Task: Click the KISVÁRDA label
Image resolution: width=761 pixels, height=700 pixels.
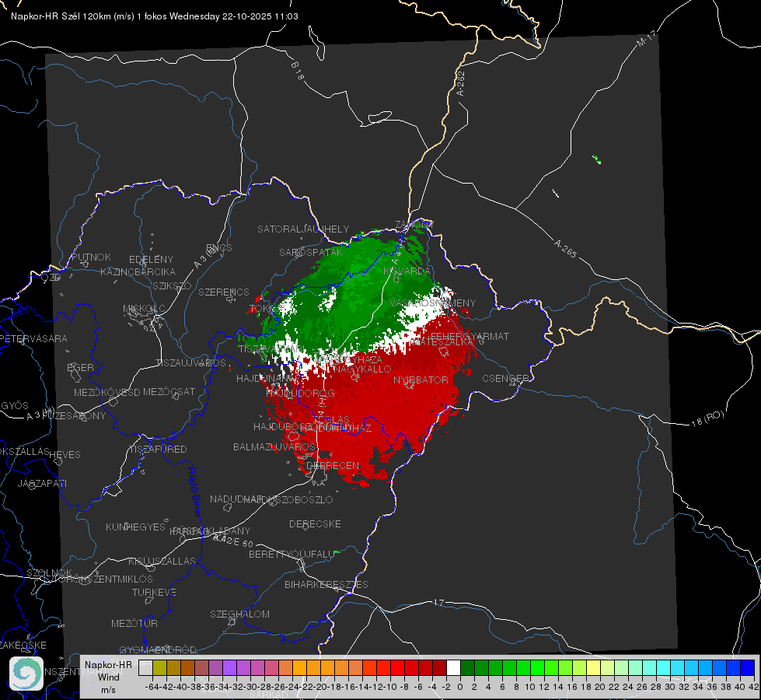Action: point(407,271)
